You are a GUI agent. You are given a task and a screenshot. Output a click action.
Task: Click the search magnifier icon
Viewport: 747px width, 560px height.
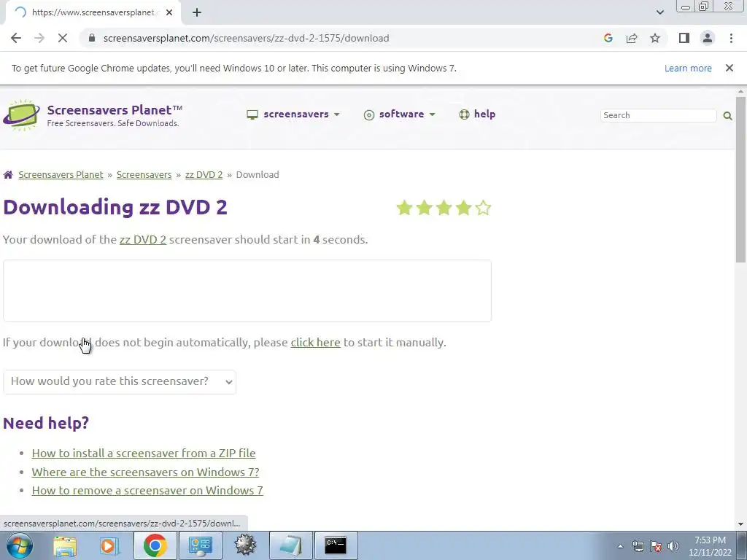point(727,115)
